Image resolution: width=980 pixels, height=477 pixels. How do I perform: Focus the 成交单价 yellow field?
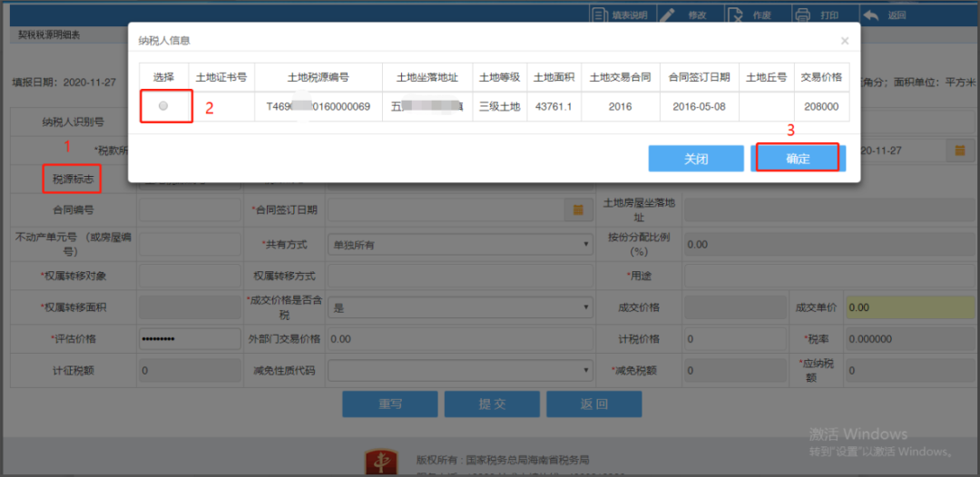click(909, 307)
